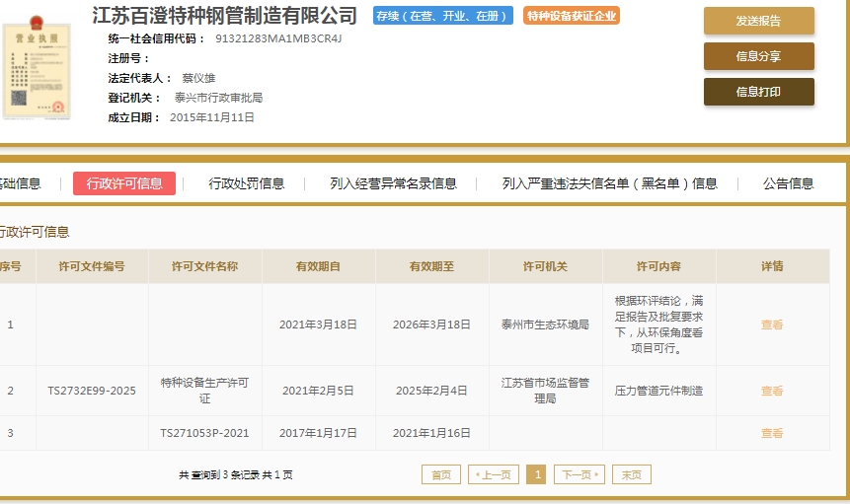Select 2021年1月16日 end date cell
Image resolution: width=850 pixels, height=504 pixels.
(x=432, y=433)
